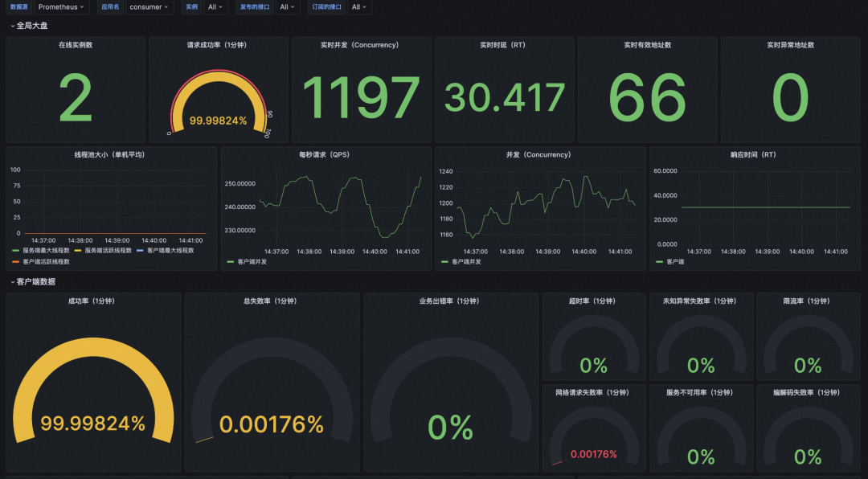
Task: Open the 在线实例数 panel title menu
Action: pyautogui.click(x=76, y=45)
